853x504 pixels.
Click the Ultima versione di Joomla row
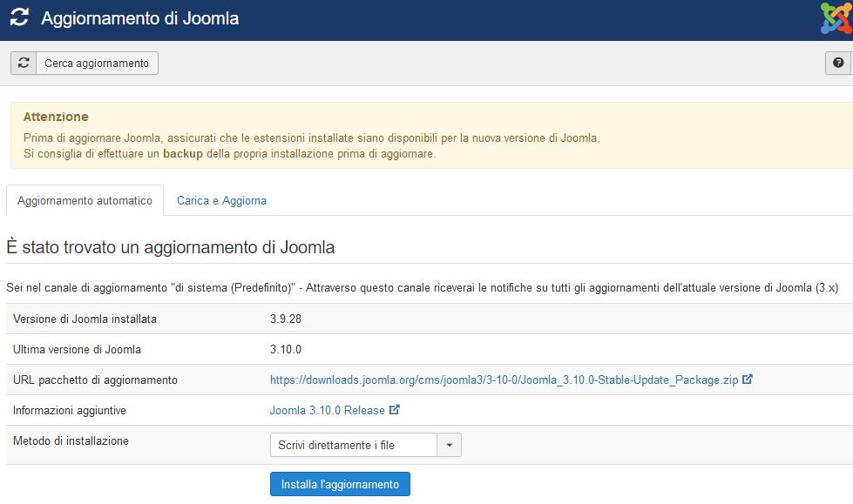point(174,347)
